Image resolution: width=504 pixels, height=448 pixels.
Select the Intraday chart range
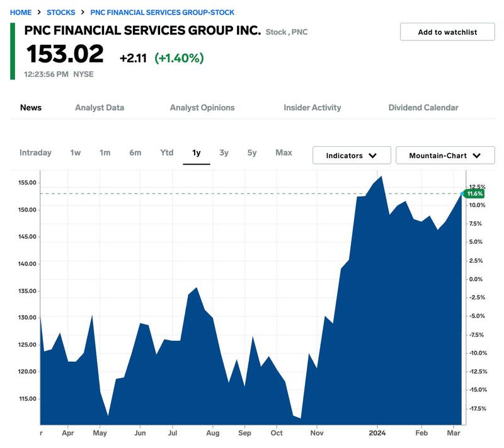(x=35, y=152)
